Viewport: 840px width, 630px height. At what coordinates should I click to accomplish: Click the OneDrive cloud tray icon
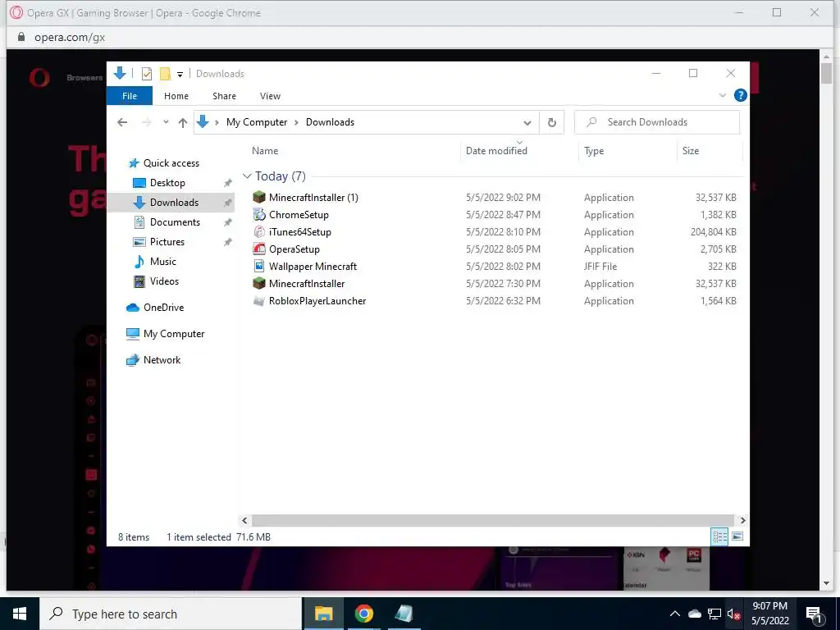(x=694, y=614)
